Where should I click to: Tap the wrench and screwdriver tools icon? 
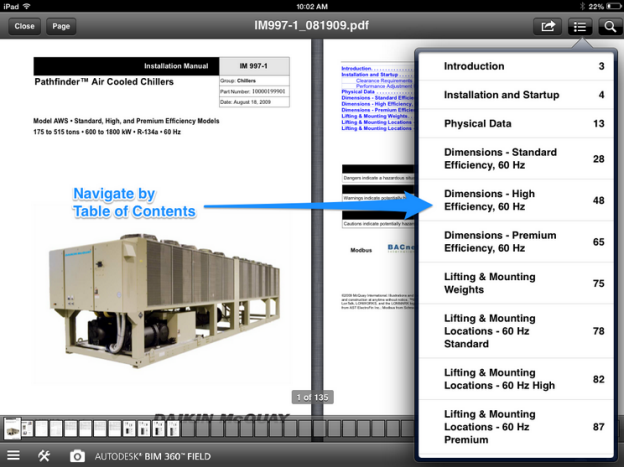point(44,455)
